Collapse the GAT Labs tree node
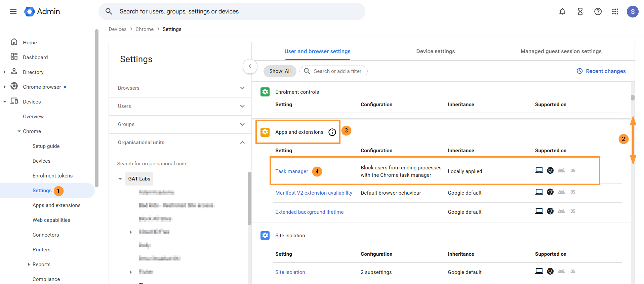 pos(120,179)
